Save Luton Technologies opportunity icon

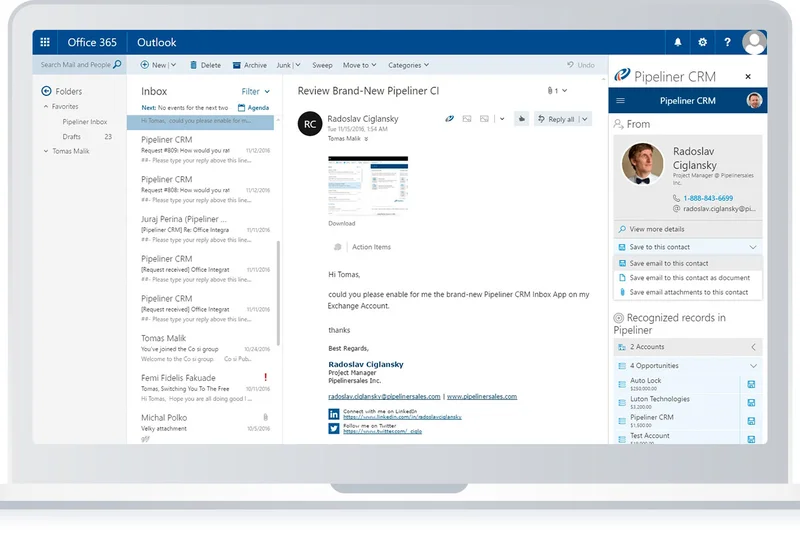(751, 402)
